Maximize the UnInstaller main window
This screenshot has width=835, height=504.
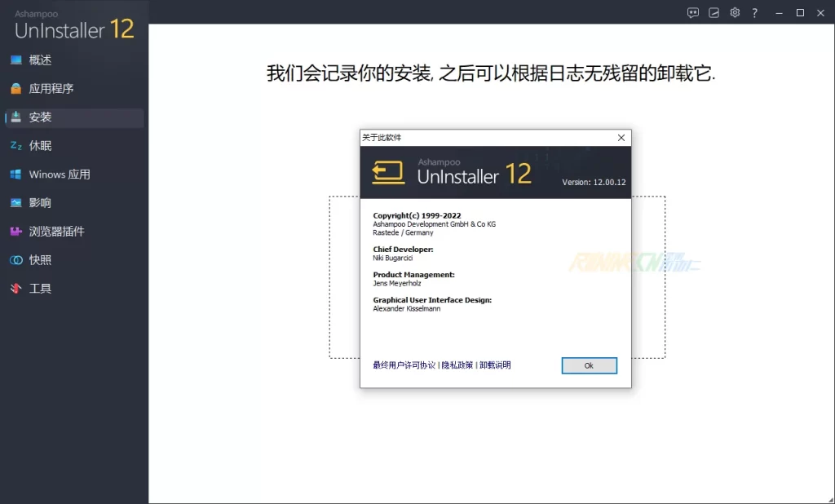[800, 12]
